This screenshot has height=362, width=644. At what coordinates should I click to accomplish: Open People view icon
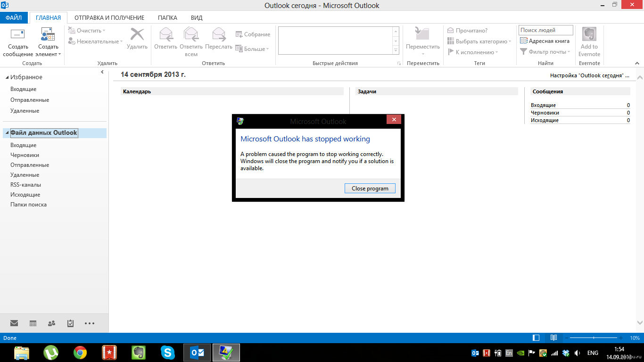52,323
